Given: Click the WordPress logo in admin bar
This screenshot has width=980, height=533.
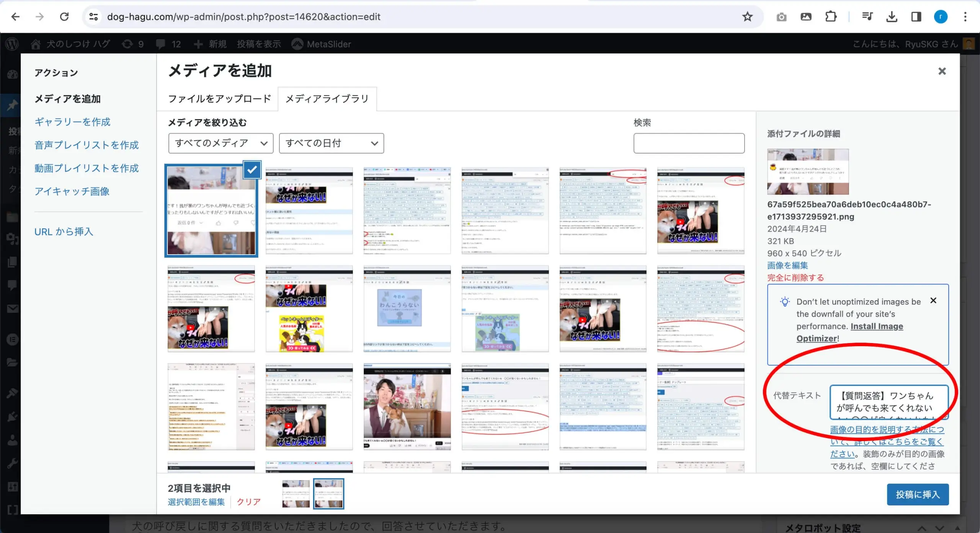Looking at the screenshot, I should (x=12, y=44).
